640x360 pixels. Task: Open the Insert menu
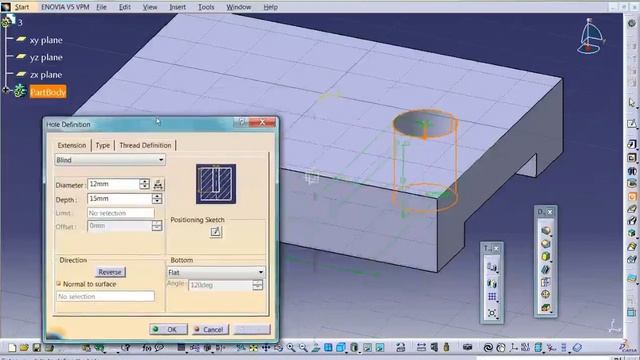click(x=177, y=7)
